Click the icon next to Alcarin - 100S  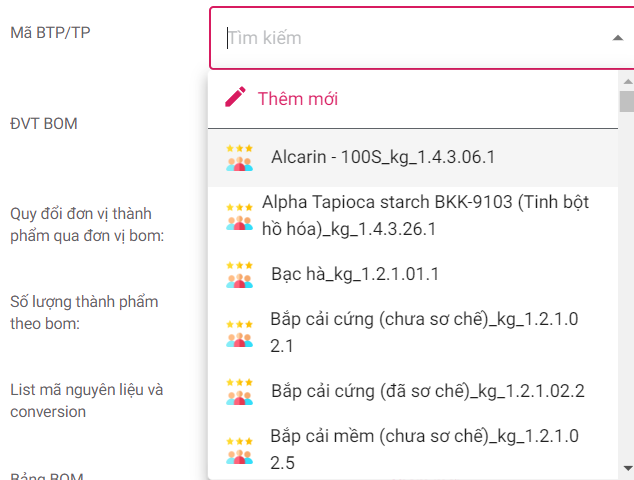(239, 158)
